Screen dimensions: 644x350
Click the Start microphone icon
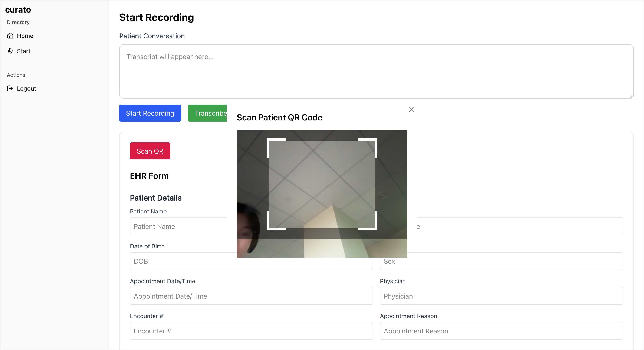point(10,51)
